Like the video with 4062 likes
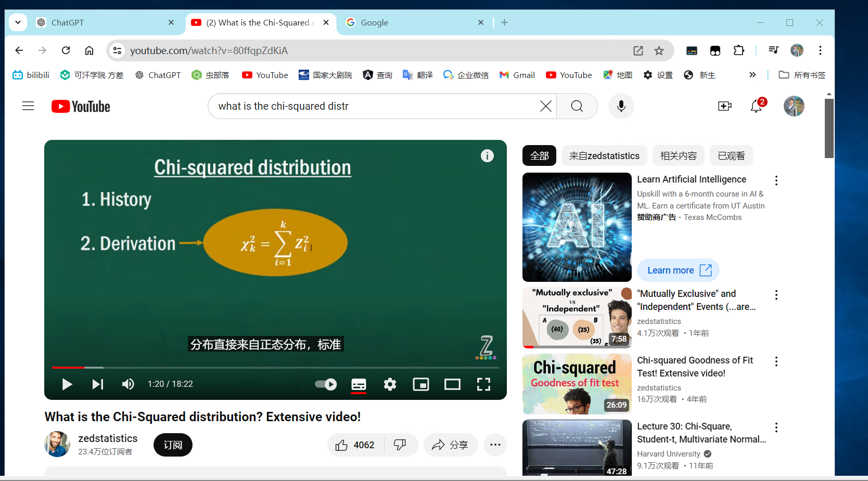 pyautogui.click(x=355, y=445)
